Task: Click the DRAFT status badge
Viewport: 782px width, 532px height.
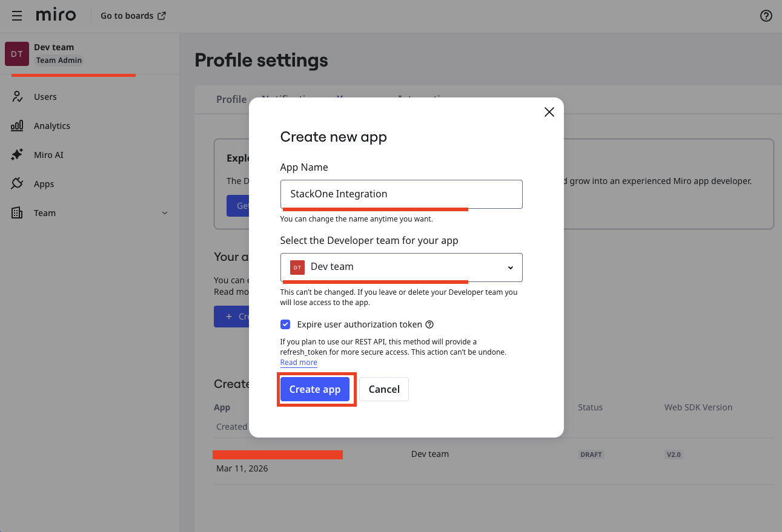Action: pyautogui.click(x=591, y=455)
